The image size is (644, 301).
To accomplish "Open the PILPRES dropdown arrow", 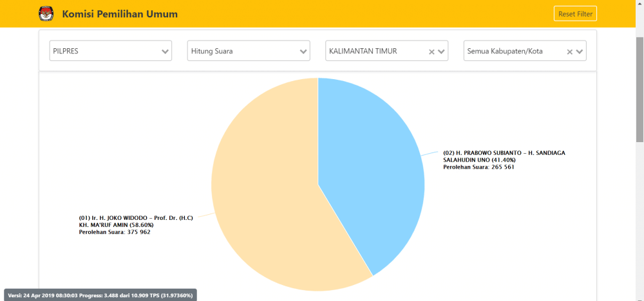I will (x=165, y=51).
